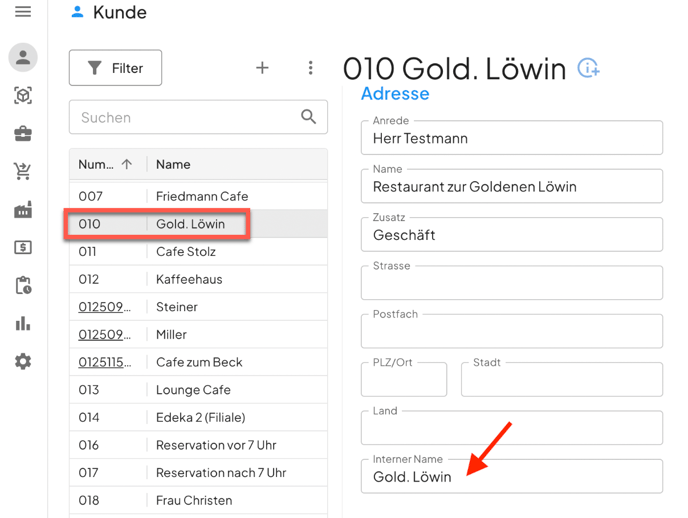The image size is (688, 518).
Task: Click the Interner Name input field
Action: point(511,477)
